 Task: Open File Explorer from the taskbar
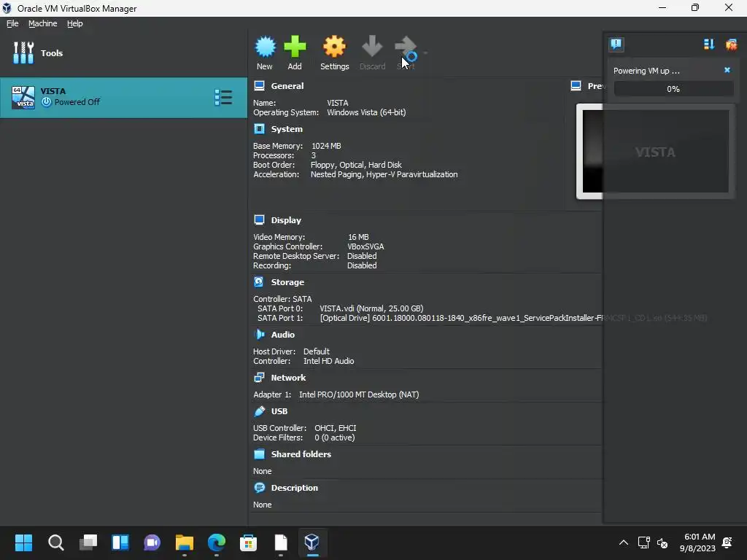coord(185,542)
